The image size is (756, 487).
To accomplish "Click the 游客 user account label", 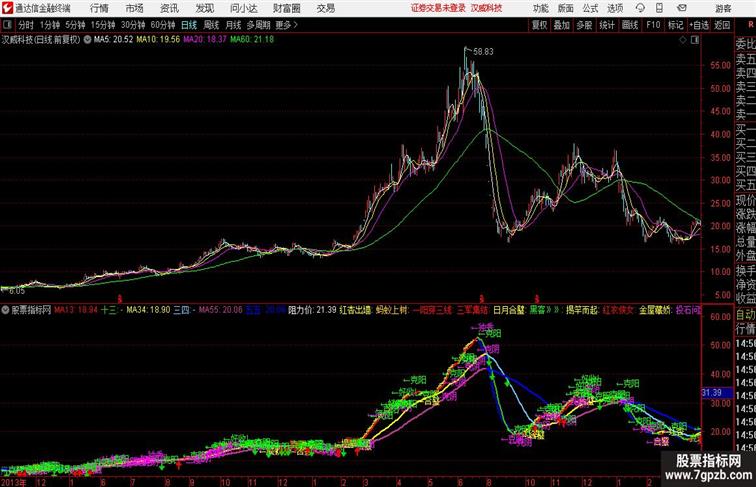I will coord(723,8).
